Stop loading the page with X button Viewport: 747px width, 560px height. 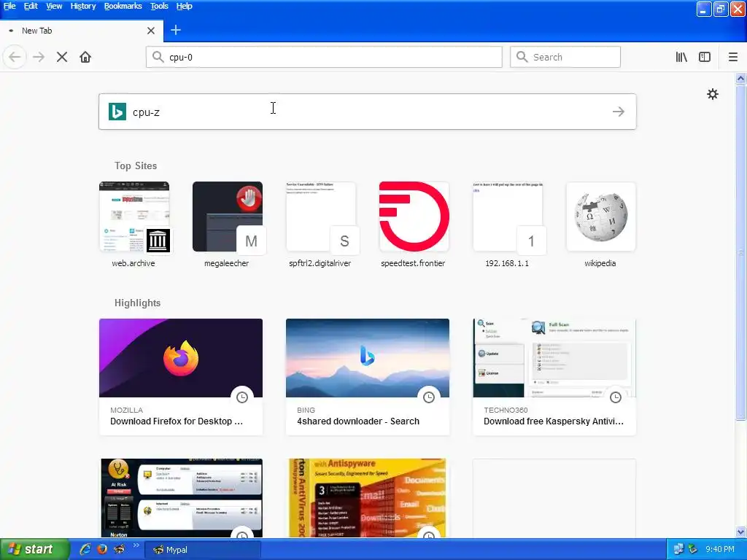coord(62,57)
